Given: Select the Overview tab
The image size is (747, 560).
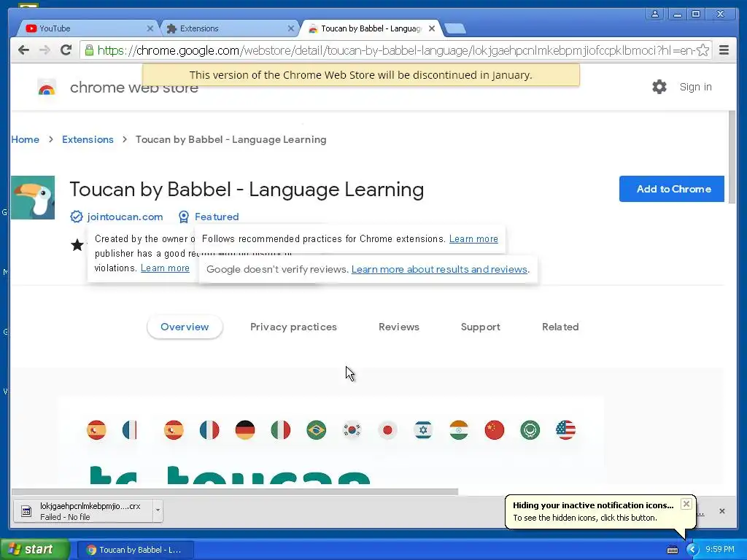Looking at the screenshot, I should (185, 327).
